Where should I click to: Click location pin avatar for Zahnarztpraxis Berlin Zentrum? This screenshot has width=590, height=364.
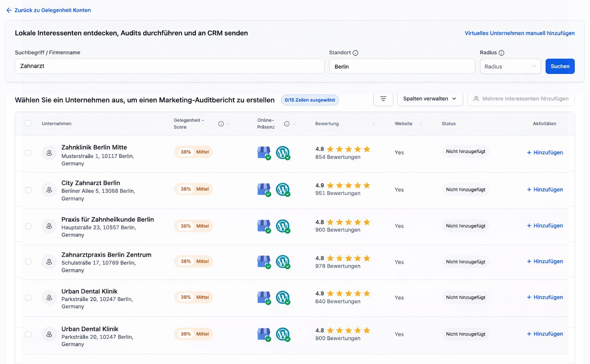pos(49,262)
